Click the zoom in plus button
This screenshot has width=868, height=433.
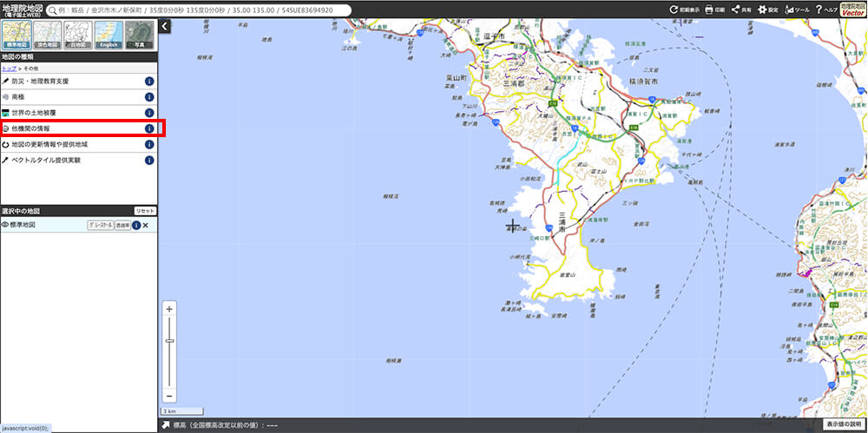pos(169,309)
